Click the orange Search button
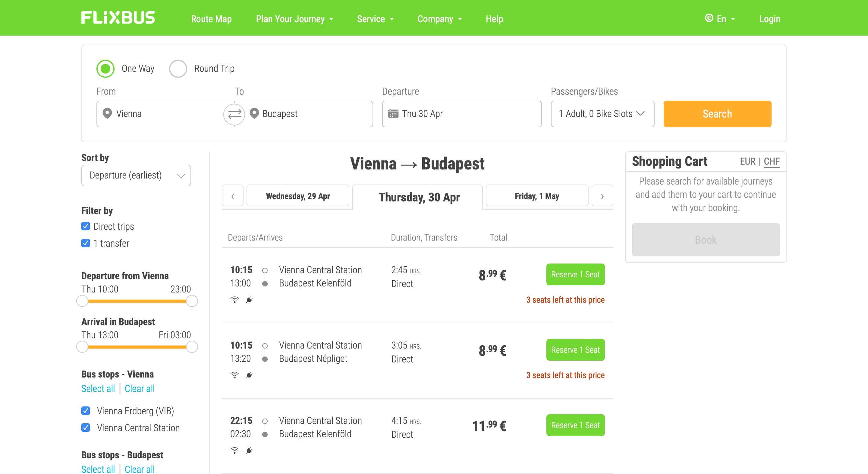The image size is (868, 474). pos(717,114)
